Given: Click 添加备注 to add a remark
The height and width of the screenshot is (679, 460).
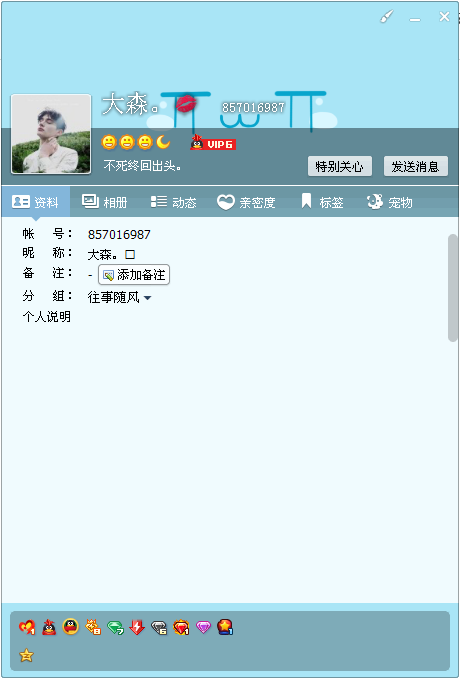Looking at the screenshot, I should click(134, 275).
